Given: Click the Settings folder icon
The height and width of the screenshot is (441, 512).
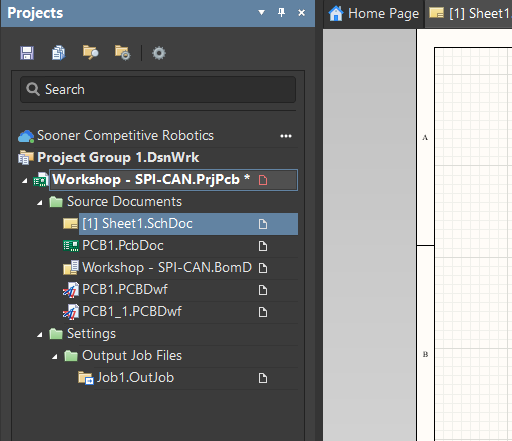Looking at the screenshot, I should point(56,334).
